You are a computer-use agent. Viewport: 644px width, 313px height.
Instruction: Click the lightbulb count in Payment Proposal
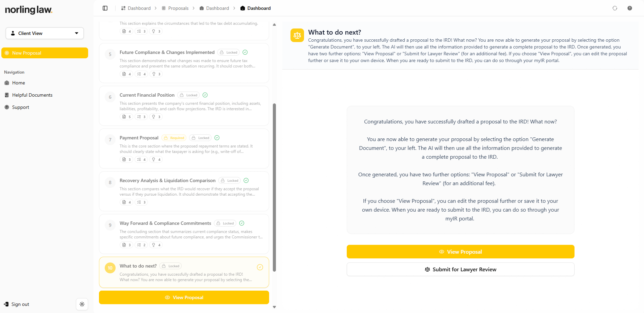(156, 159)
